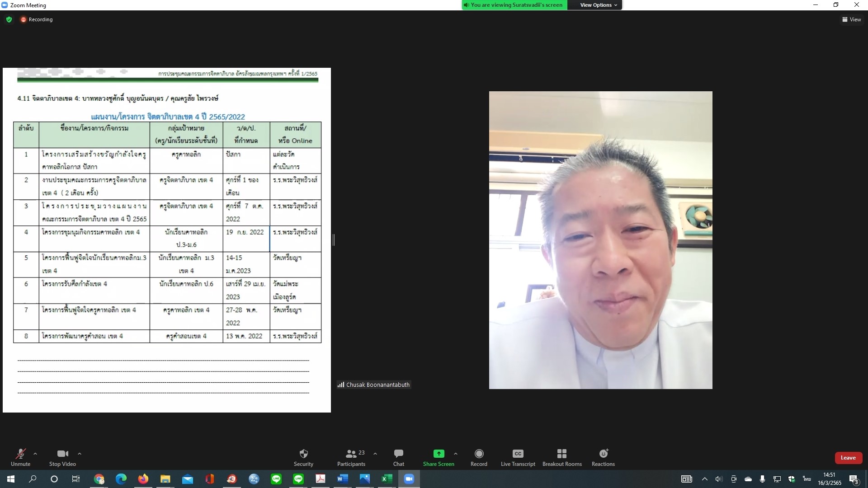The image size is (868, 488).
Task: Open Excel from the taskbar
Action: (x=387, y=479)
